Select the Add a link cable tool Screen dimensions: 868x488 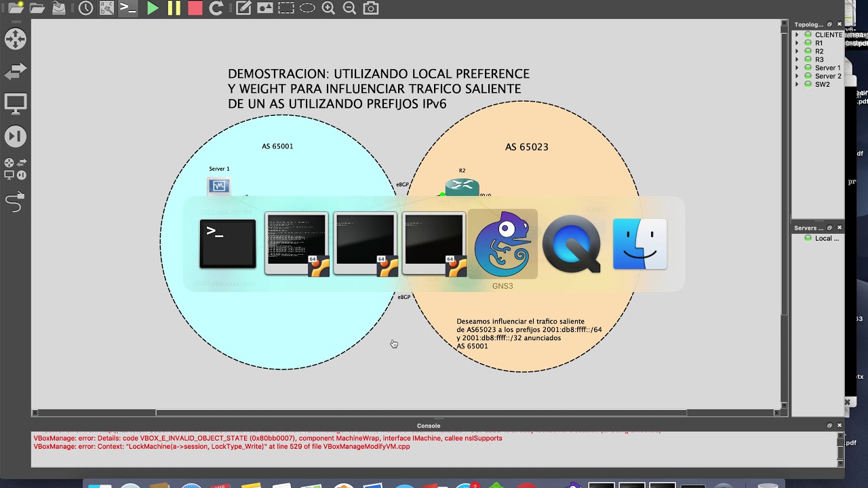point(15,201)
